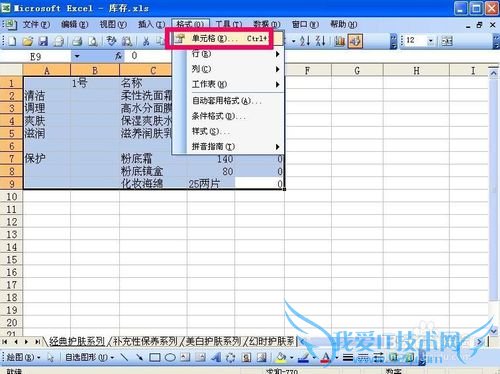Screen dimensions: 500x374
Task: Click cell containing 保护 in column A
Action: point(47,158)
